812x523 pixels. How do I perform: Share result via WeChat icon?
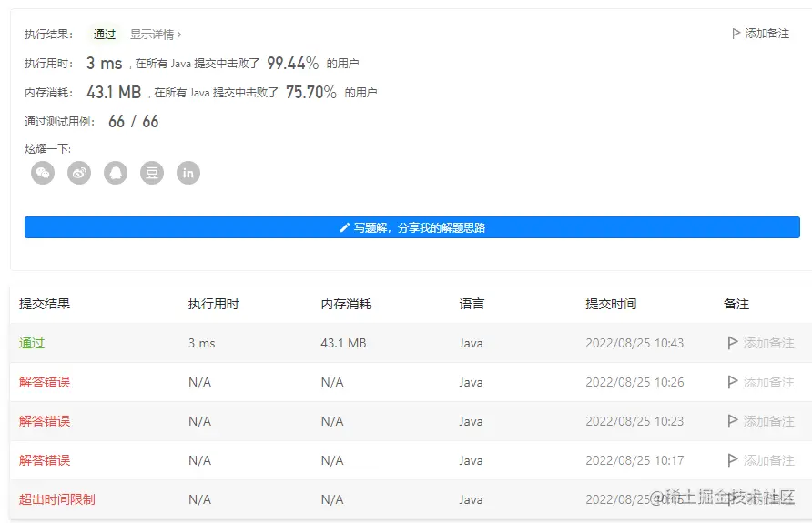pos(43,173)
